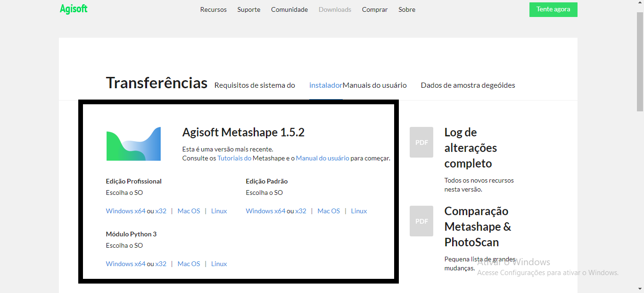The image size is (644, 293).
Task: Download Edição Profissional for Linux
Action: tap(219, 211)
